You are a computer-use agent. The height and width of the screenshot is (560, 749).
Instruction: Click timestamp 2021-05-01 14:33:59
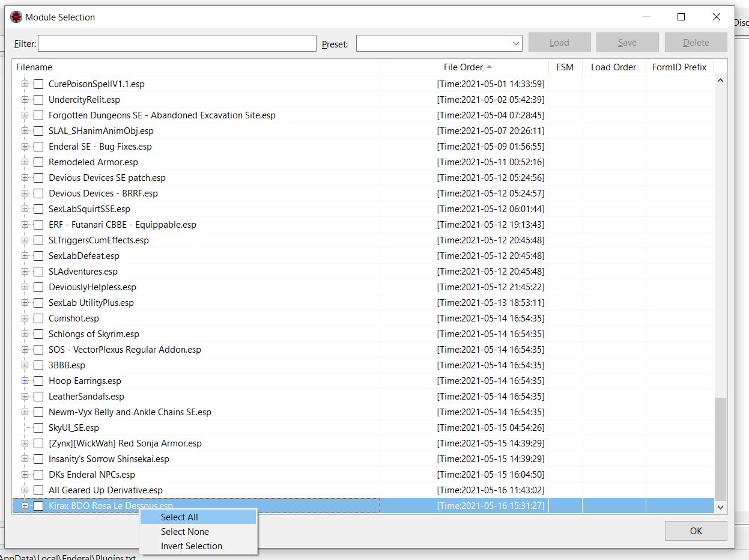tap(491, 84)
